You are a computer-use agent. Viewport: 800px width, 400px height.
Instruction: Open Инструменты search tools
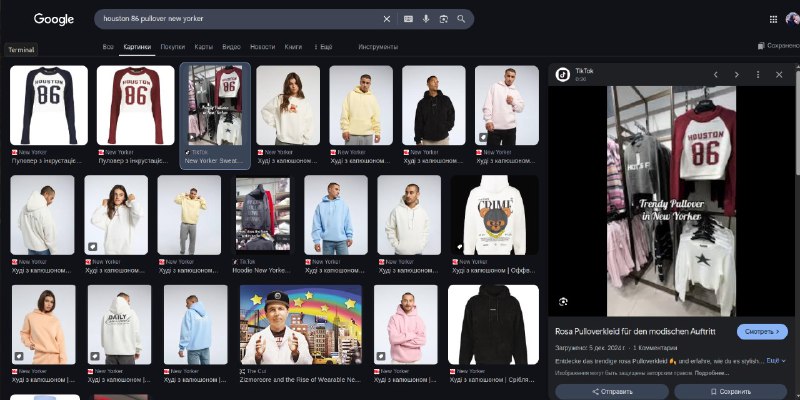click(x=378, y=46)
